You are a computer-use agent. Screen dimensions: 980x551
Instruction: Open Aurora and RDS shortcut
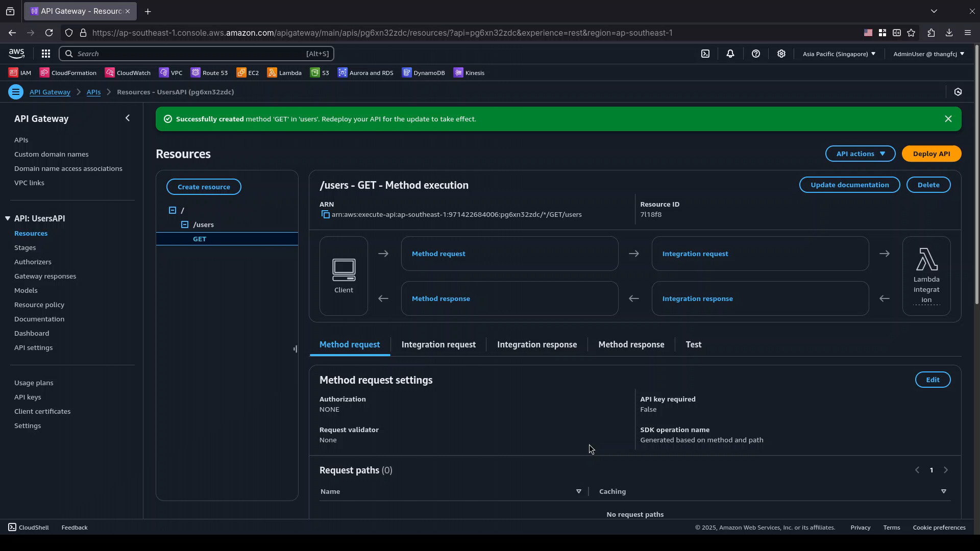(365, 73)
